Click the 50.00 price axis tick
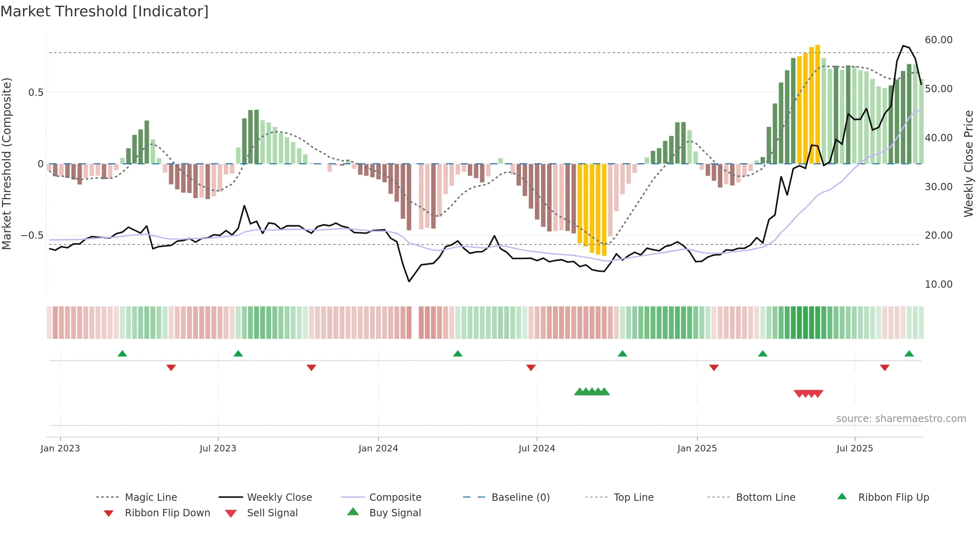This screenshot has height=551, width=980. tap(939, 89)
